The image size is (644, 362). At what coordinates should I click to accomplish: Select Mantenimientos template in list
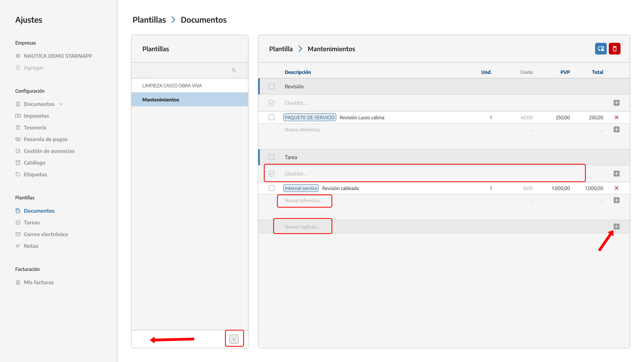point(190,100)
